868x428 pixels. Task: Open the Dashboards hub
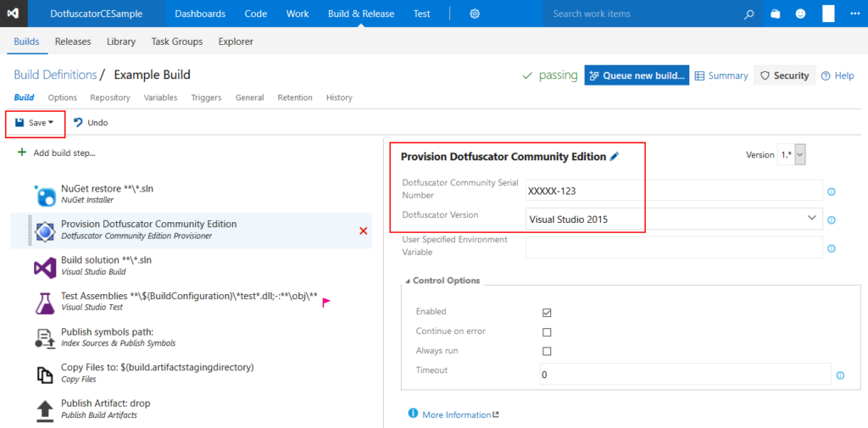[x=200, y=14]
